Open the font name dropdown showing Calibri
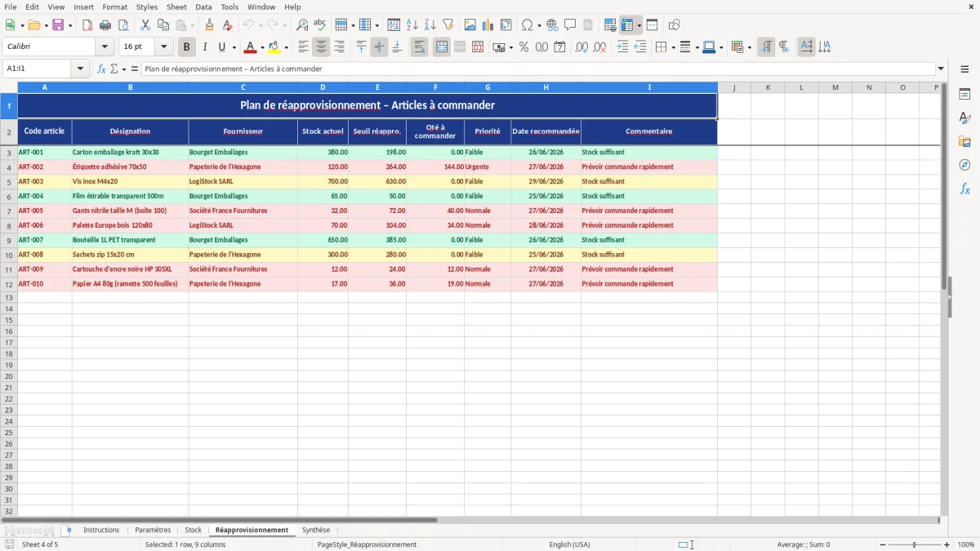The width and height of the screenshot is (980, 551). pyautogui.click(x=105, y=47)
